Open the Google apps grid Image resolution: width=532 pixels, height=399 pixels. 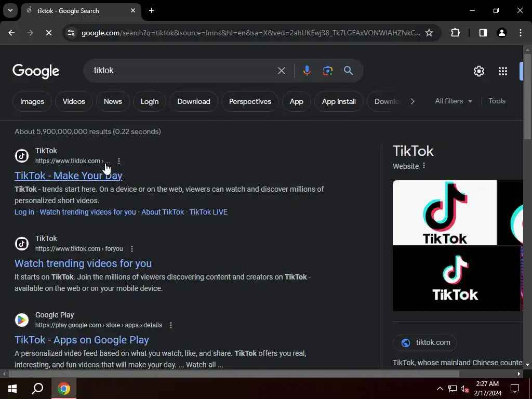coord(503,71)
